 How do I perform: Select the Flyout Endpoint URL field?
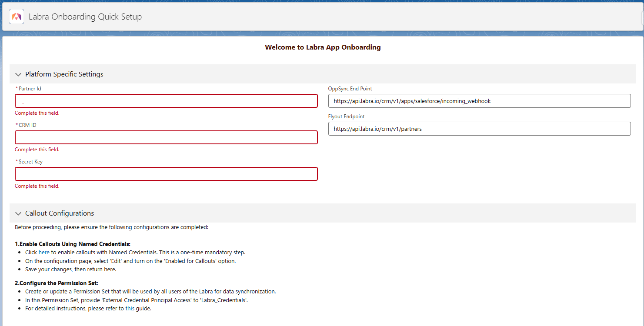[479, 129]
